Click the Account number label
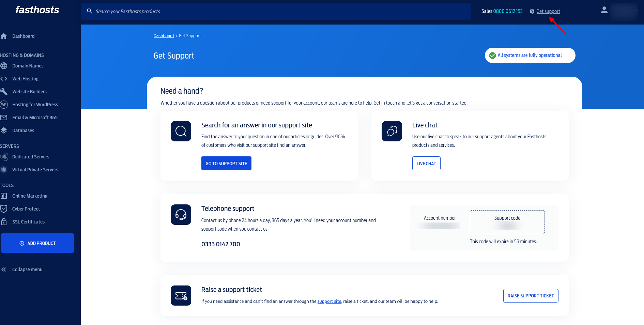This screenshot has width=644, height=325. [x=440, y=218]
